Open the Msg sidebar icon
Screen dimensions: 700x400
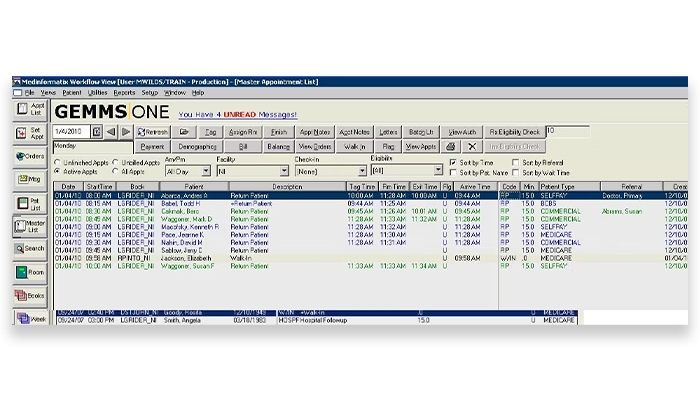click(x=30, y=179)
